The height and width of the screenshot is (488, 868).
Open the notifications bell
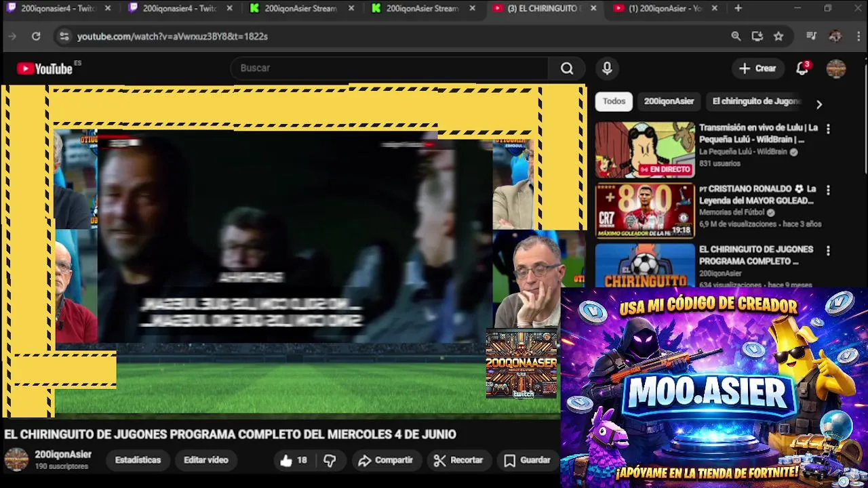coord(802,68)
